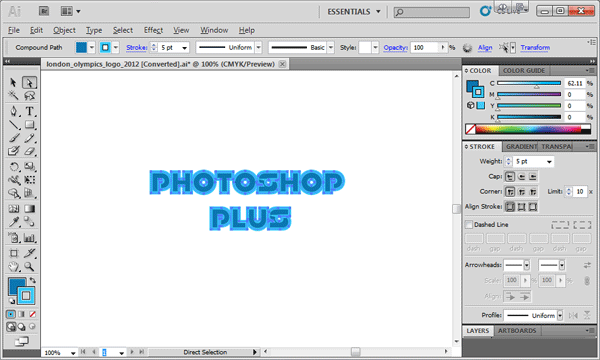Open the Effect menu
Screen dimensions: 600x360
click(x=153, y=30)
